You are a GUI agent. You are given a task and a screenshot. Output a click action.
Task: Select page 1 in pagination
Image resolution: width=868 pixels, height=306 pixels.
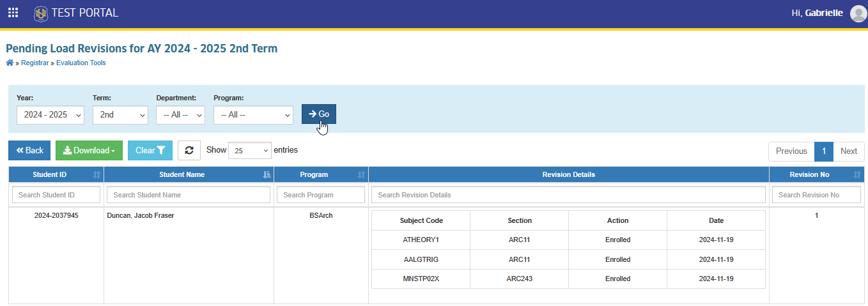click(824, 151)
